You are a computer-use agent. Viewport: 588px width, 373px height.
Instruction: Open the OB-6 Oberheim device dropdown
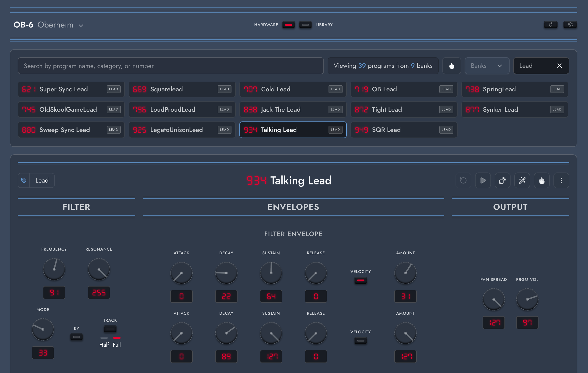pyautogui.click(x=48, y=25)
